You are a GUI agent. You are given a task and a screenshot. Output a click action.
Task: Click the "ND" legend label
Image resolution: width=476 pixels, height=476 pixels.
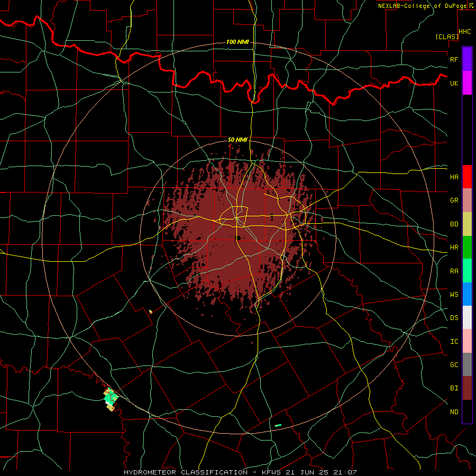(x=454, y=412)
